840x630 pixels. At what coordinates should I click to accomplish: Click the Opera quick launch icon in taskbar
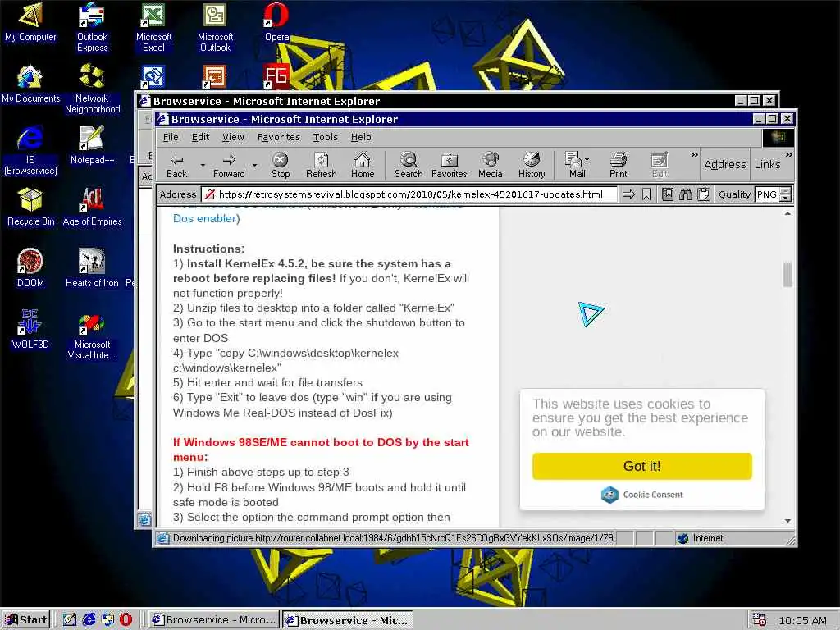coord(126,619)
